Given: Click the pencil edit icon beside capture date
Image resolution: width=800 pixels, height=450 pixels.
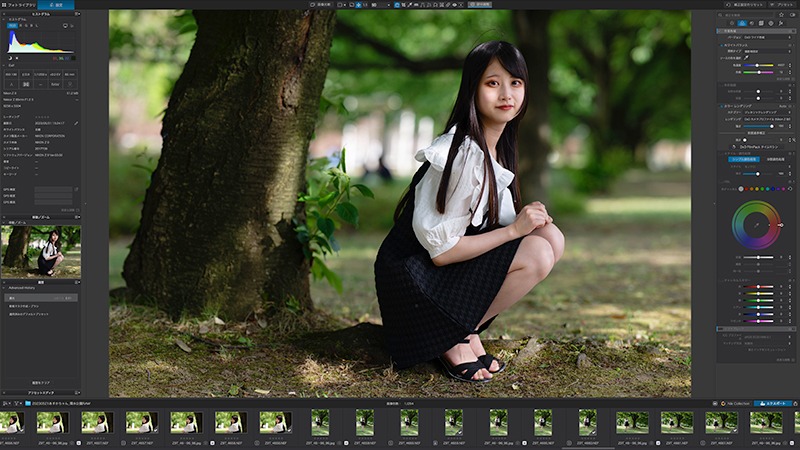Looking at the screenshot, I should click(76, 123).
